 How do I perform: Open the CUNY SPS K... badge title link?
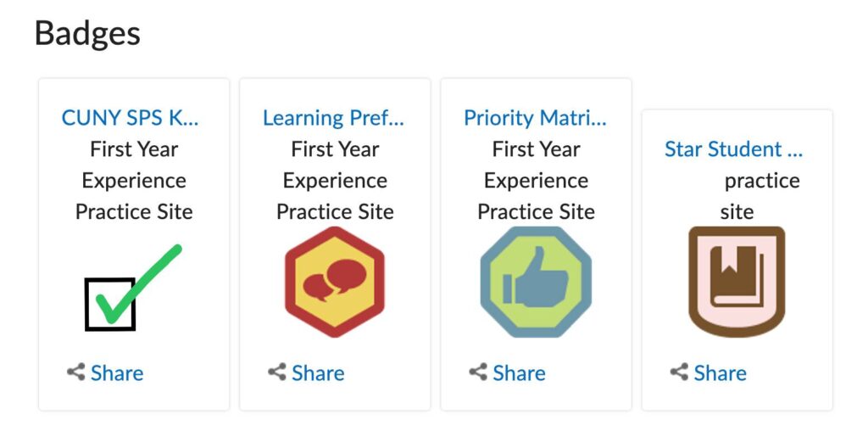[x=130, y=118]
